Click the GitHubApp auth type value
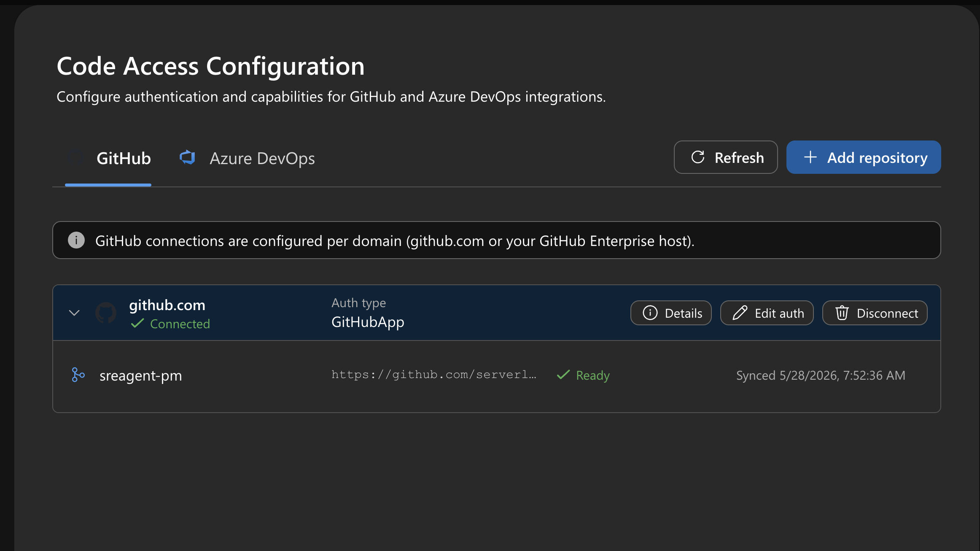 (368, 322)
